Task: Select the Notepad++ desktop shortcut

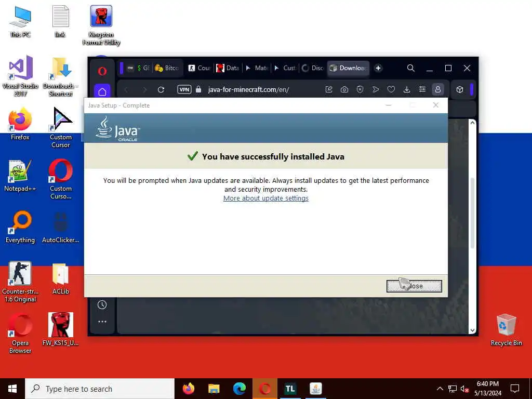Action: pyautogui.click(x=20, y=176)
